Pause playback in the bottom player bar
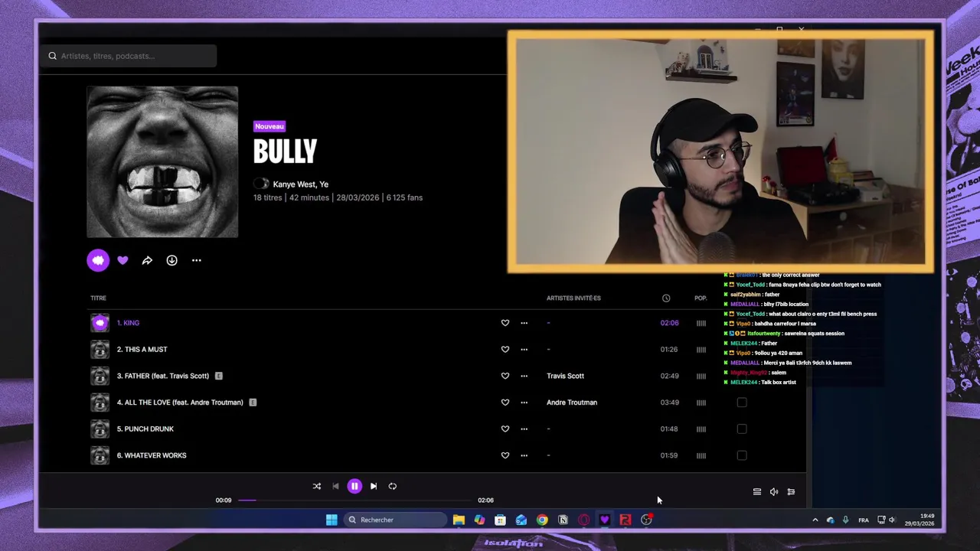Viewport: 980px width, 551px height. tap(354, 486)
